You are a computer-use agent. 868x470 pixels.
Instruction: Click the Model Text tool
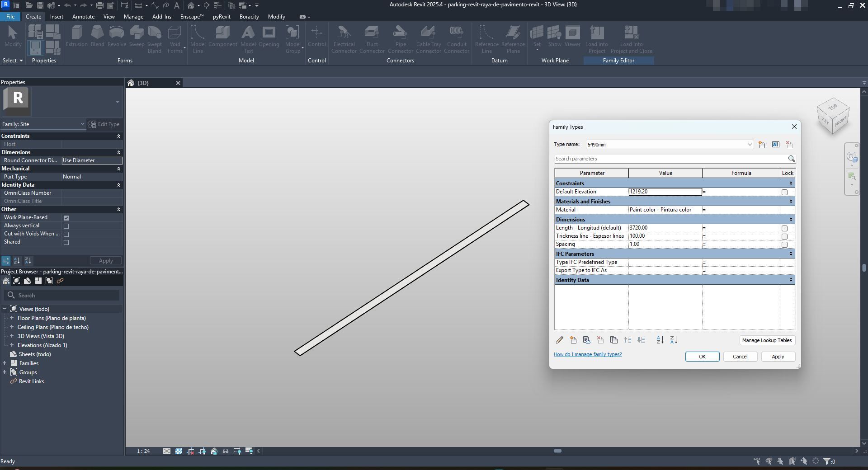pos(248,39)
